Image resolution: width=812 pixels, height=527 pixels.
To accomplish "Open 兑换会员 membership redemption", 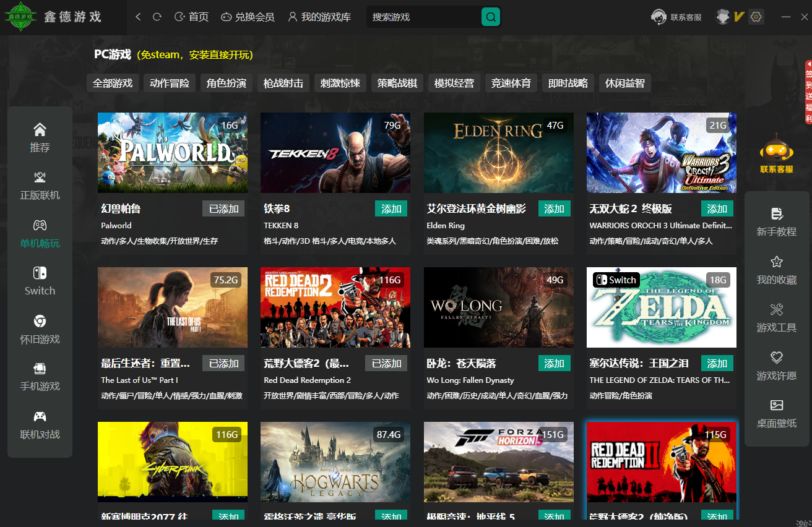I will tap(248, 17).
